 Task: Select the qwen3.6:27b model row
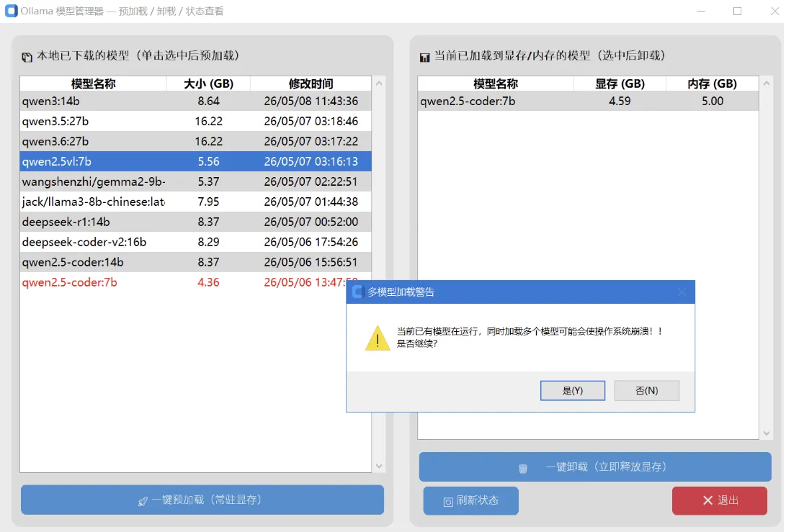click(196, 141)
